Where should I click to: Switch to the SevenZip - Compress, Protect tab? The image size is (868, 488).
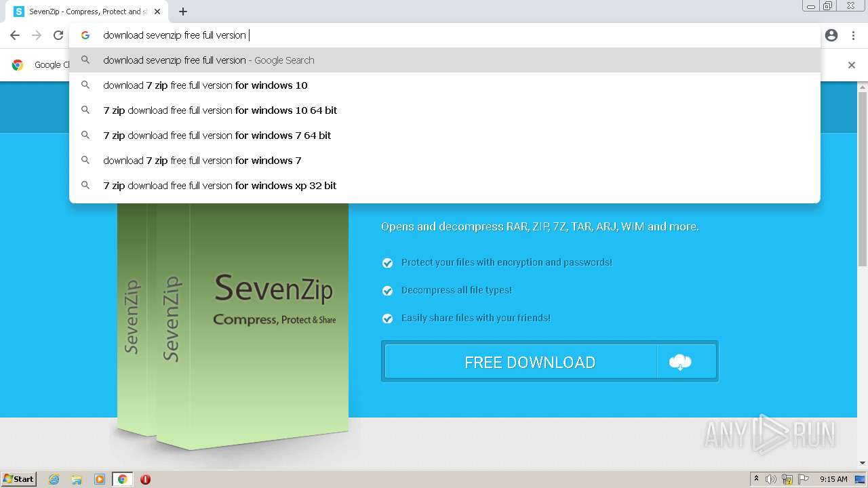pyautogui.click(x=85, y=12)
